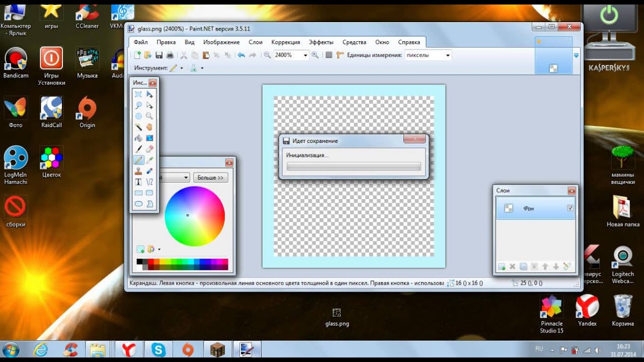Select the Move Selected Pixels tool

point(149,94)
